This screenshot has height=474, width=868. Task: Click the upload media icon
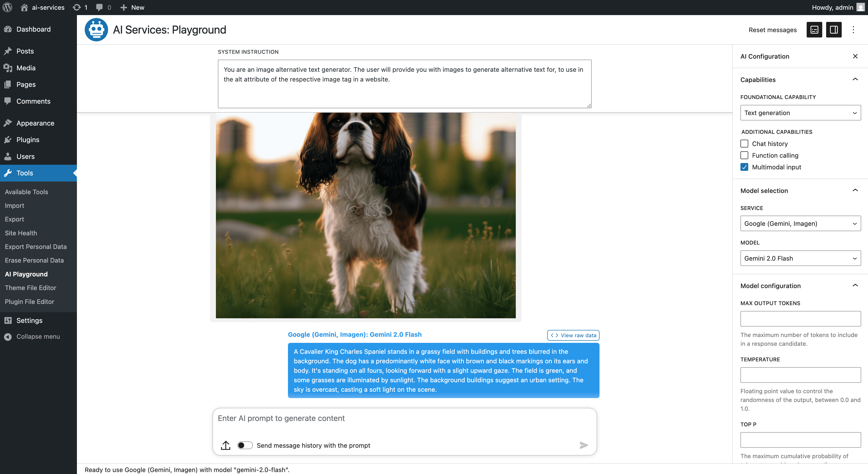(x=225, y=445)
